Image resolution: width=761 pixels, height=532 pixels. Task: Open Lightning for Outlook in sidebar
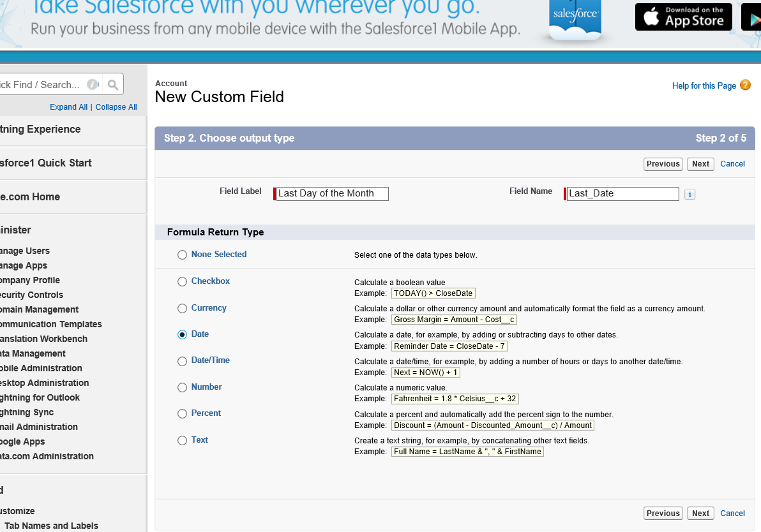pos(40,397)
